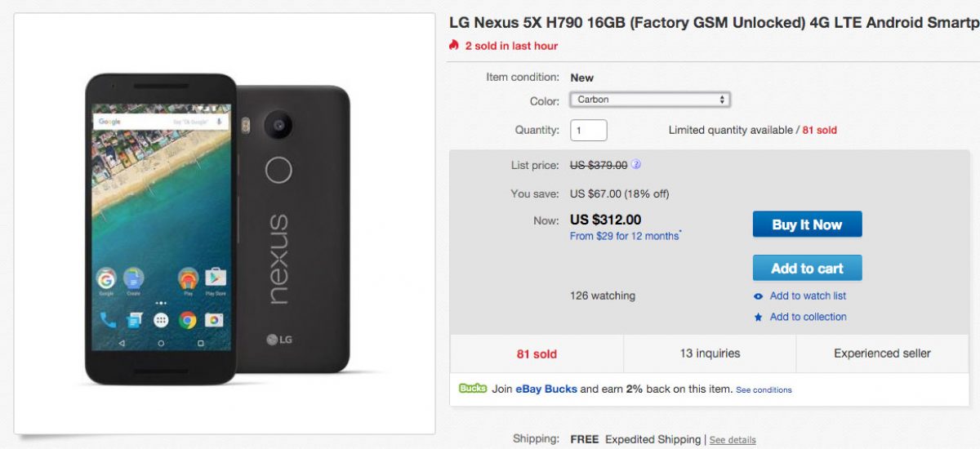Click the star icon beside Add to collection
Image resolution: width=980 pixels, height=449 pixels.
[x=759, y=318]
